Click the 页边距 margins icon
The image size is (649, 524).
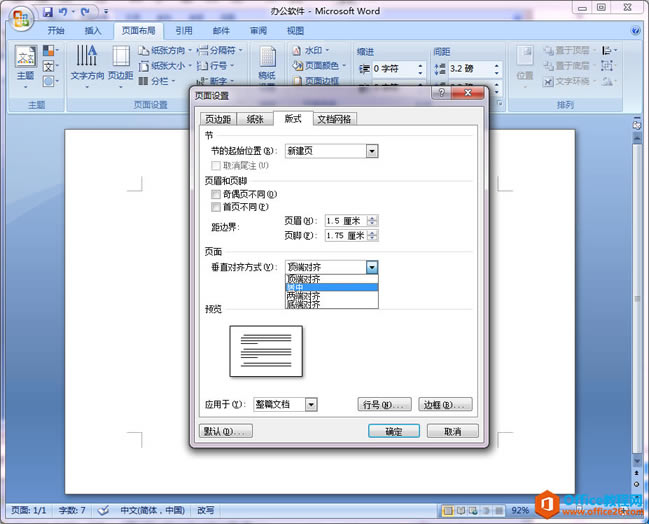click(121, 55)
